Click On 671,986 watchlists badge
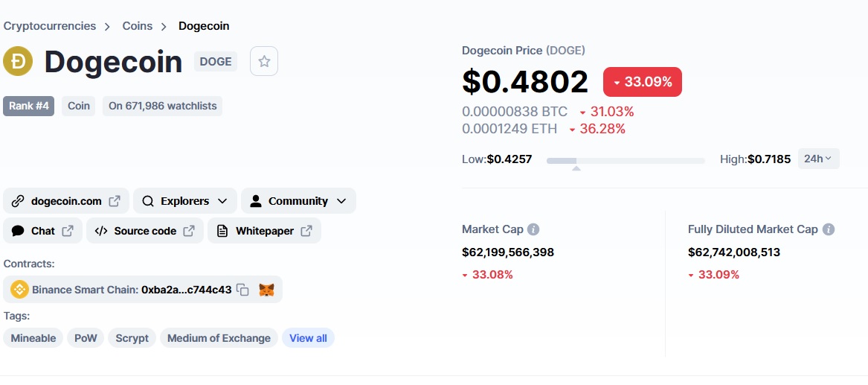Viewport: 868px width, 385px height. 162,106
